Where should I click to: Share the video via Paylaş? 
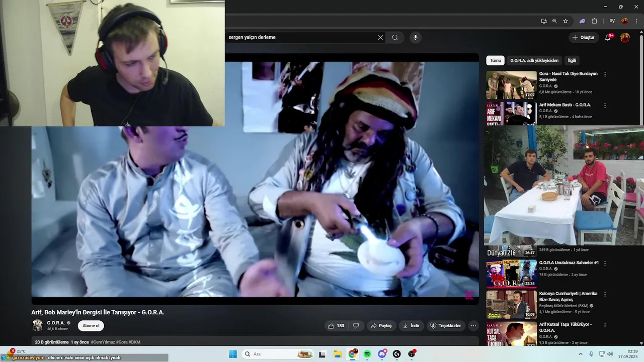(x=381, y=326)
